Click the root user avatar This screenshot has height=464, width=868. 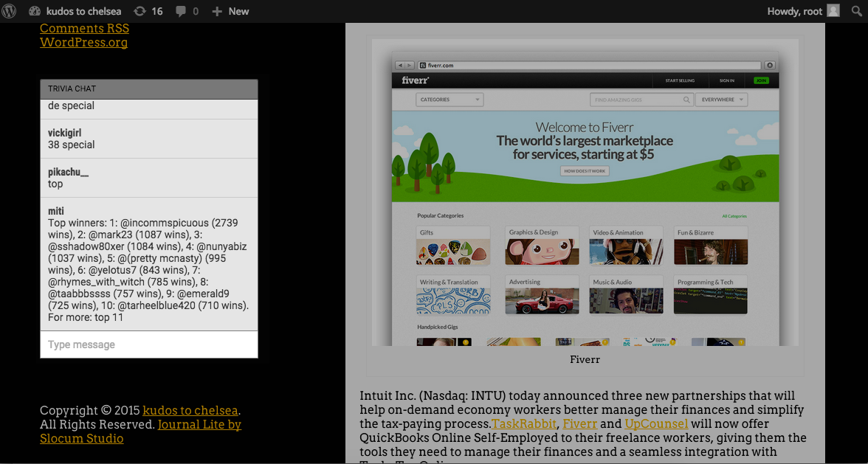833,10
